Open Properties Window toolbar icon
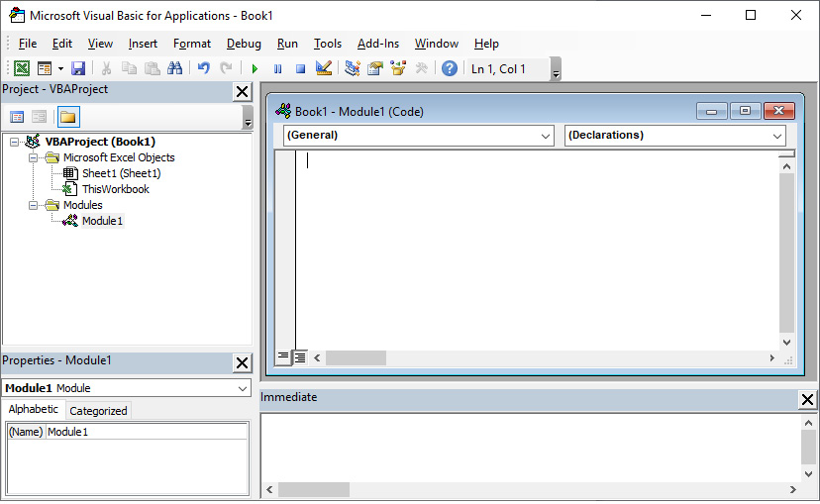The image size is (820, 504). [375, 68]
